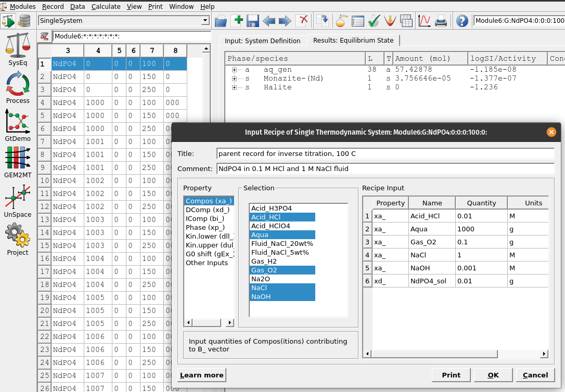
Task: Select Acid_H3PO4 in Selection list
Action: pyautogui.click(x=282, y=208)
